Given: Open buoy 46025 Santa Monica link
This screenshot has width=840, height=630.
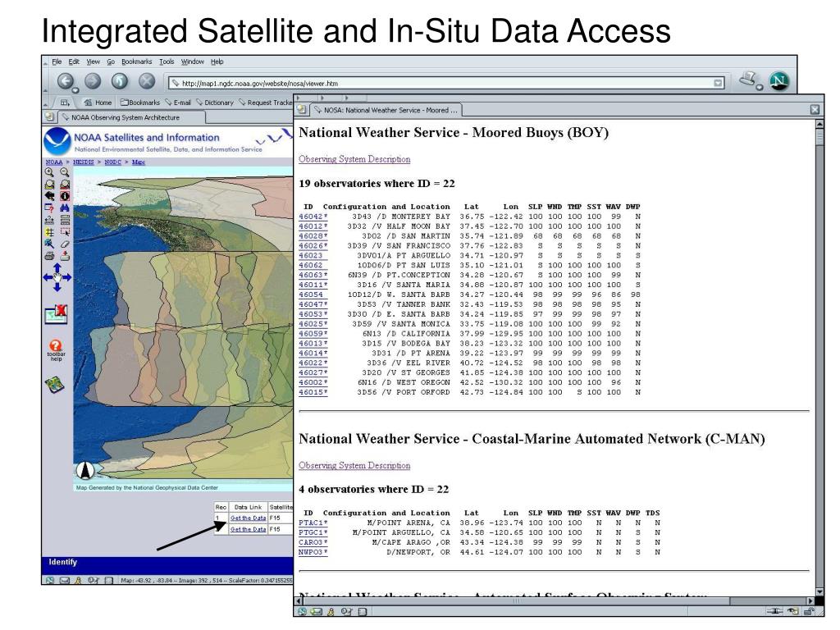Looking at the screenshot, I should click(313, 323).
